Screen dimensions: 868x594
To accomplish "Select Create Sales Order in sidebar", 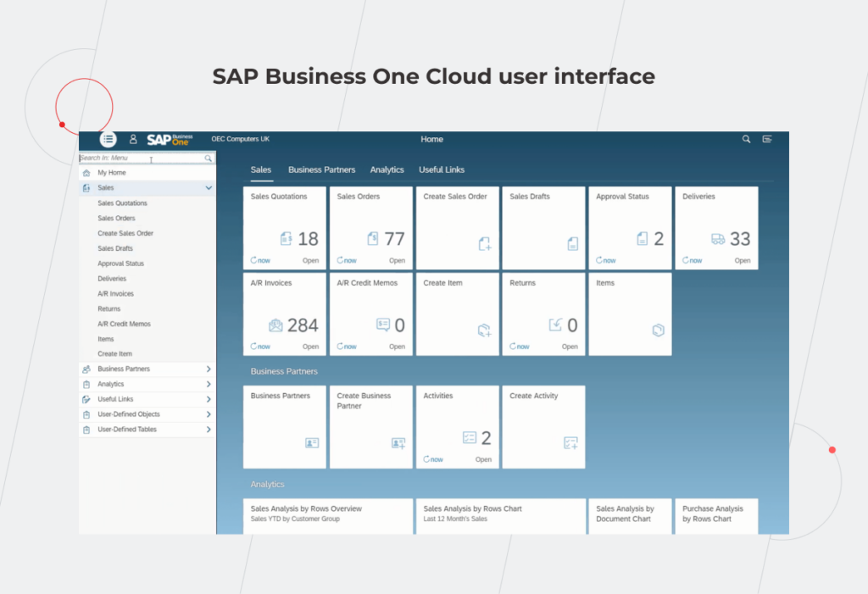I will pyautogui.click(x=125, y=234).
